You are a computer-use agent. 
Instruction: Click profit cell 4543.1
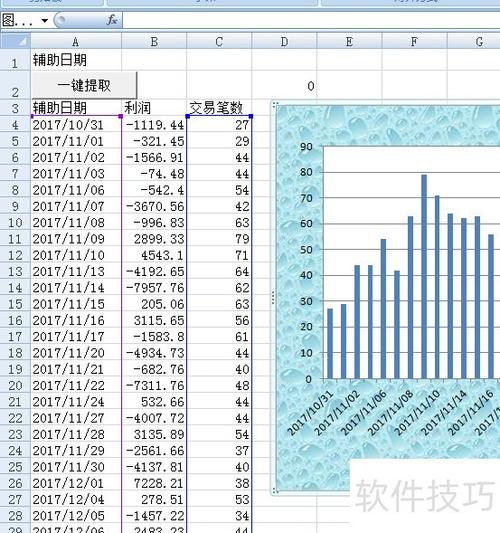point(154,255)
